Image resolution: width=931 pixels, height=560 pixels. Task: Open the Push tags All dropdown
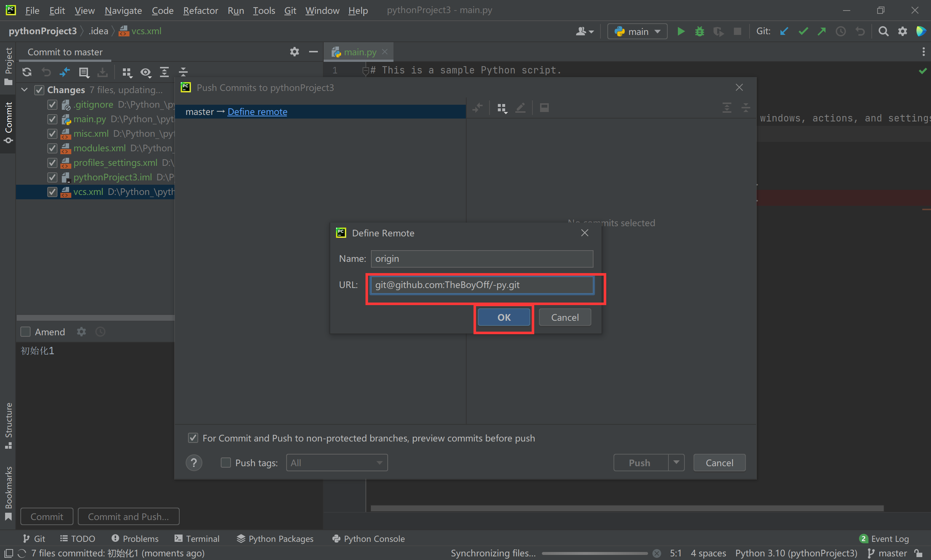coord(337,463)
